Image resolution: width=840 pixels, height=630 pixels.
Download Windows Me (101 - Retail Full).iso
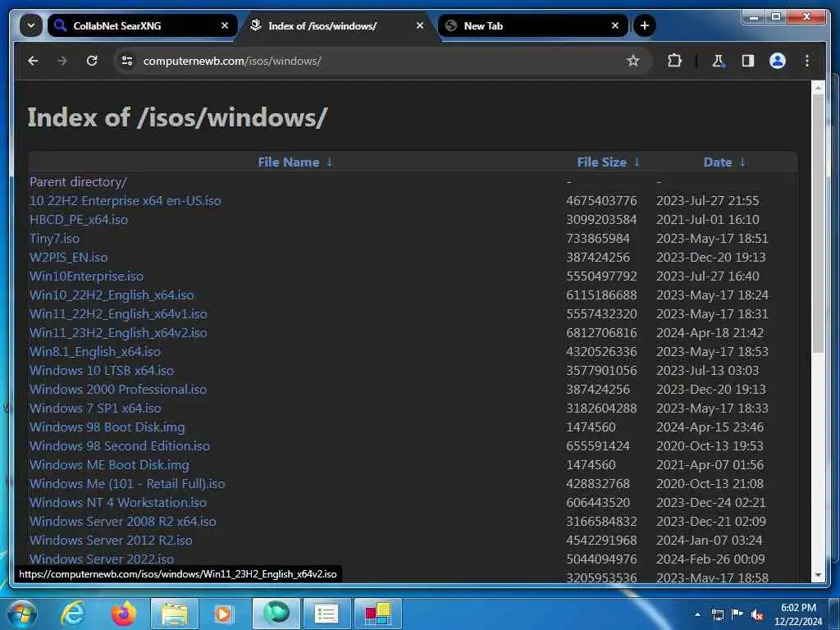(127, 484)
